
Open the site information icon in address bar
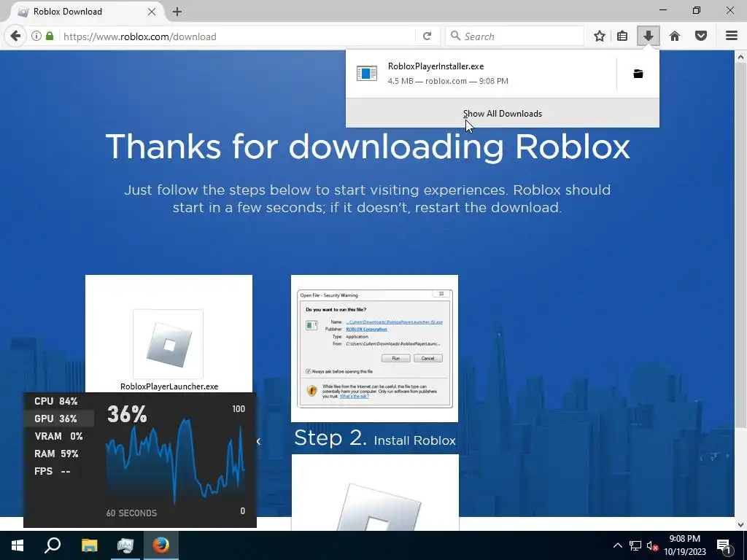click(x=36, y=36)
